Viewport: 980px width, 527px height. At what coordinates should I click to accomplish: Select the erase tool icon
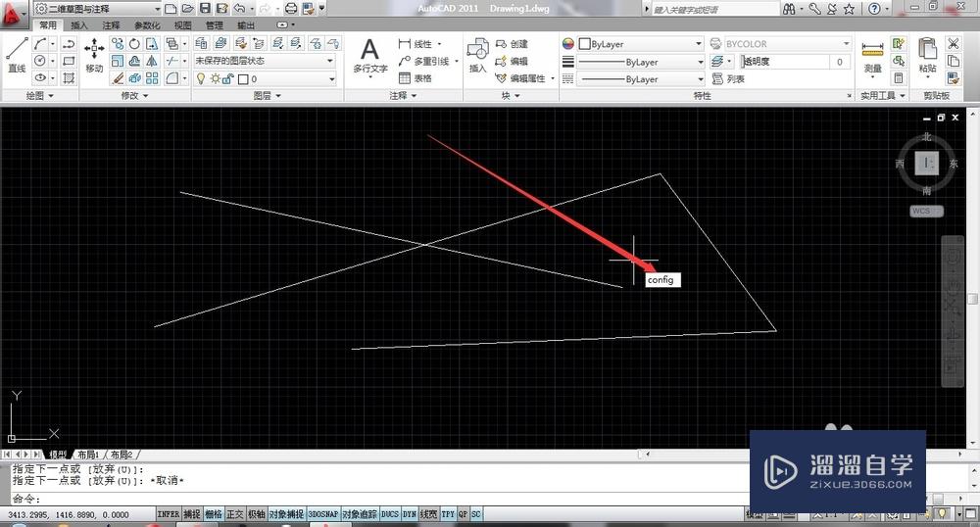(118, 78)
